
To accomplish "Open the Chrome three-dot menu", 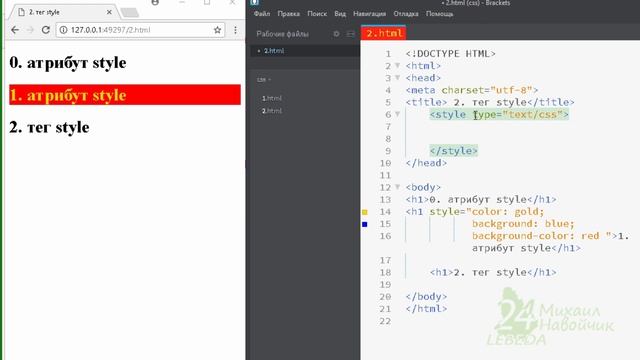I will point(236,30).
